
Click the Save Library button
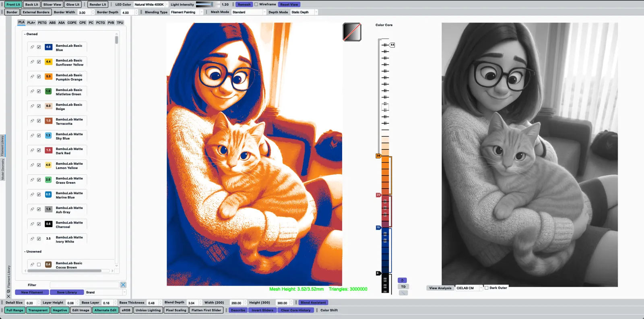tap(67, 292)
